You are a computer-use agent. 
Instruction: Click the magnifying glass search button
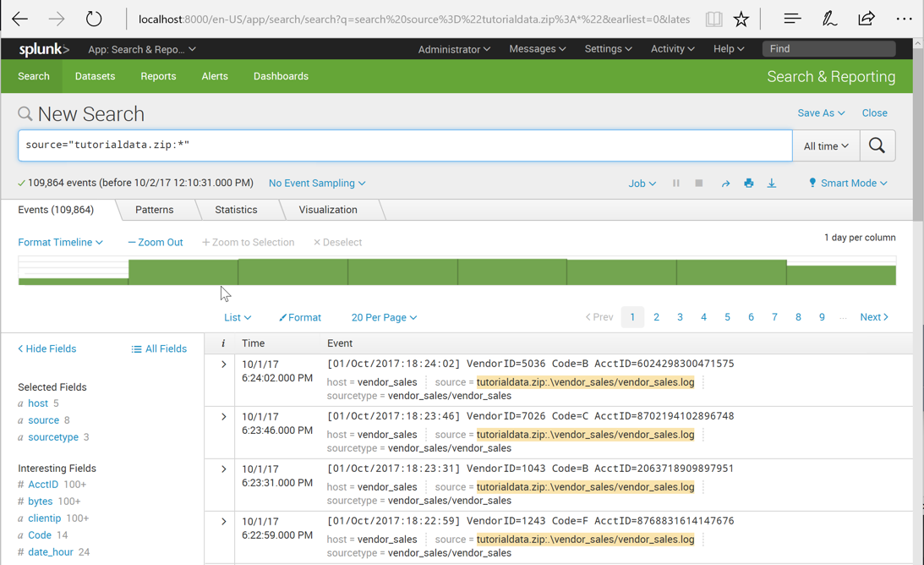coord(877,145)
